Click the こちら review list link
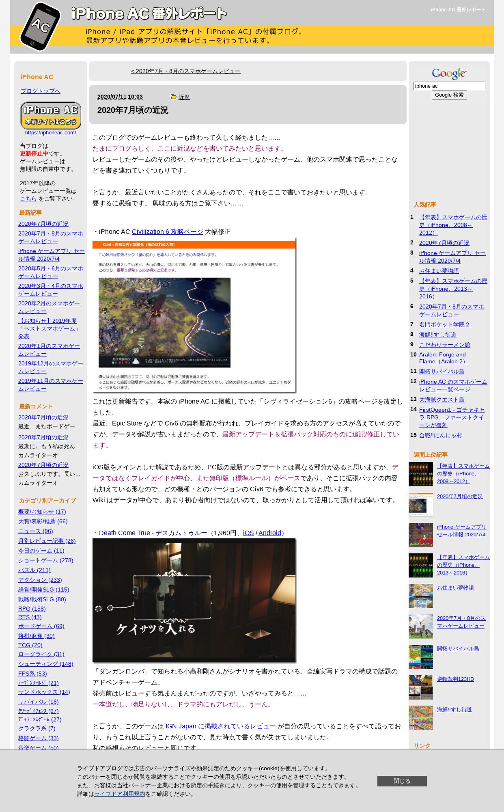The image size is (504, 812). coord(28,199)
